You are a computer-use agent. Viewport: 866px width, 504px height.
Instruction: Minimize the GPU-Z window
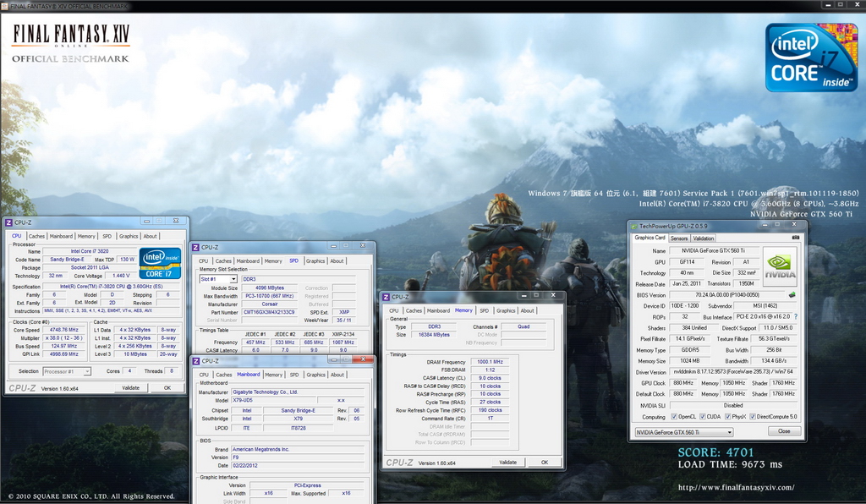pyautogui.click(x=765, y=225)
